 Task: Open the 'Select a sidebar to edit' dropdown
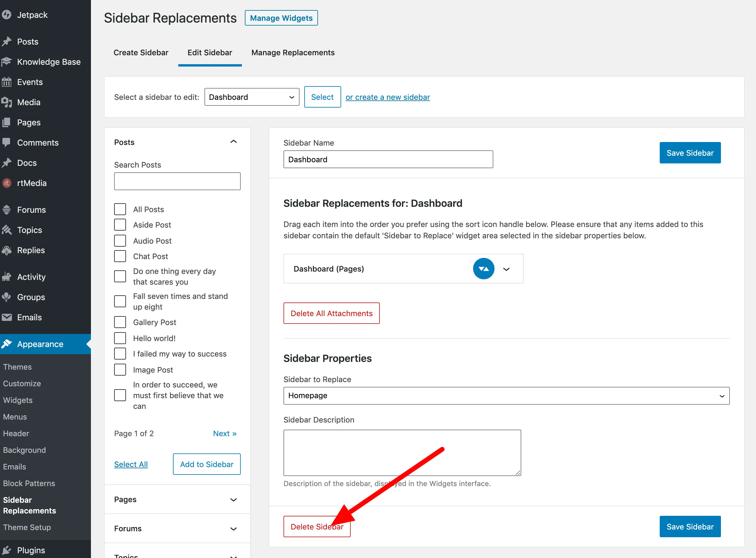click(252, 97)
